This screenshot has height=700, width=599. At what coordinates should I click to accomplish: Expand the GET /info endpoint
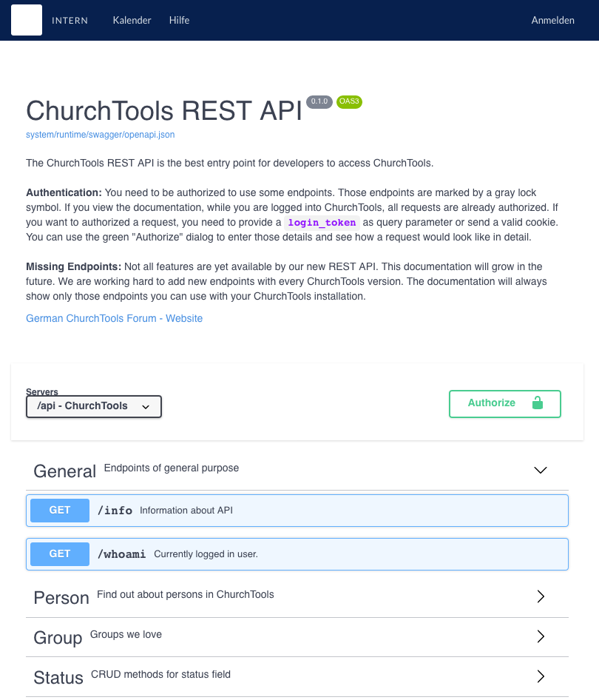click(x=297, y=511)
